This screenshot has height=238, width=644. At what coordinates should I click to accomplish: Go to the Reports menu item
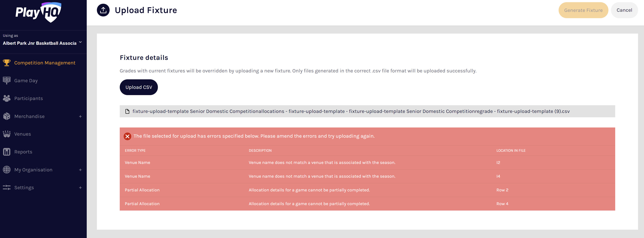23,152
